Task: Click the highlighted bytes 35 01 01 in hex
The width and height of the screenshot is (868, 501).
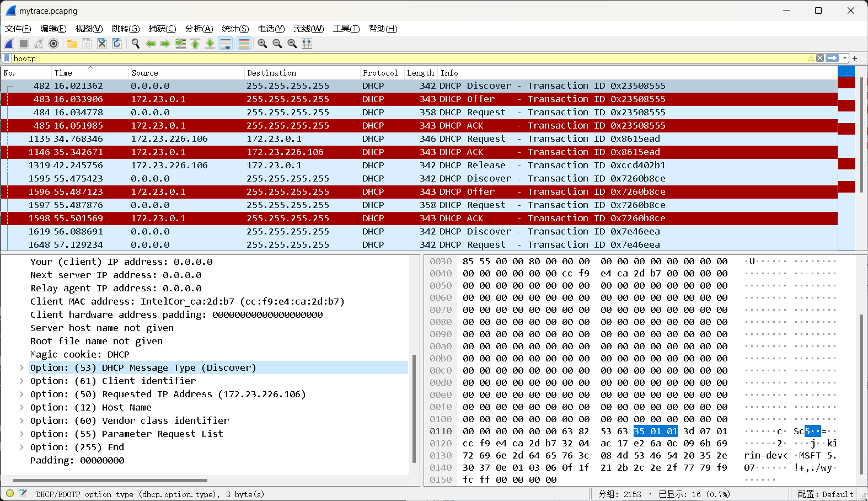Action: click(x=656, y=431)
